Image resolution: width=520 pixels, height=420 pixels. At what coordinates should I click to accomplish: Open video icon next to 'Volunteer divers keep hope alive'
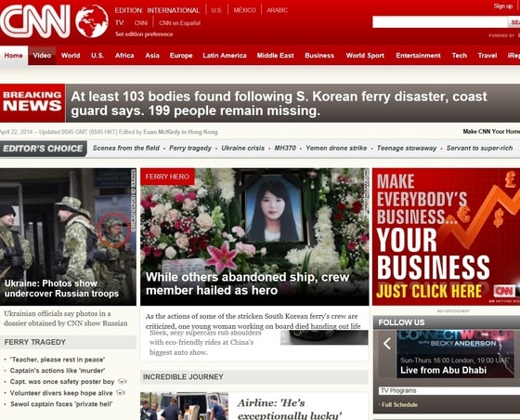(x=121, y=392)
